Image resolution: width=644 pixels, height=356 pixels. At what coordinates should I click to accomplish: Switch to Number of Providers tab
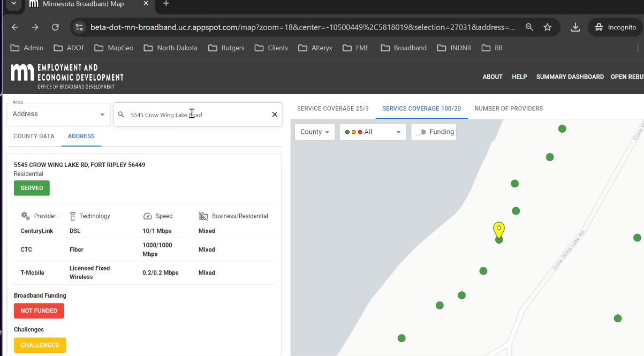[508, 109]
